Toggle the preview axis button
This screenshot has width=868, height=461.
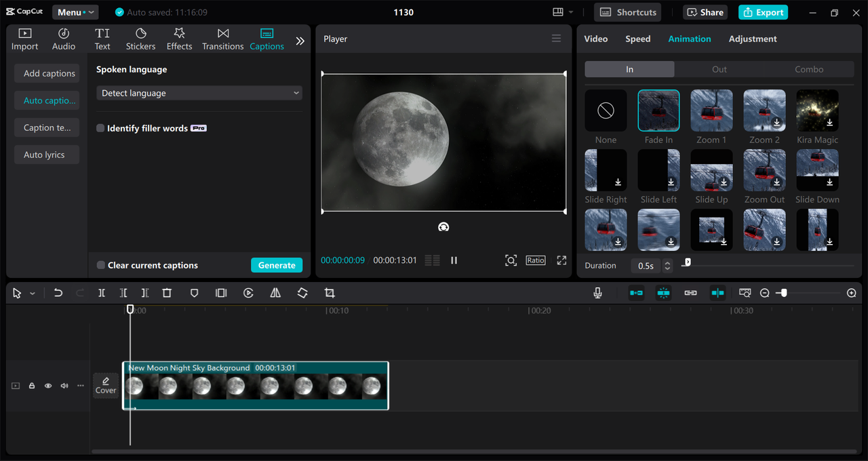pyautogui.click(x=717, y=293)
